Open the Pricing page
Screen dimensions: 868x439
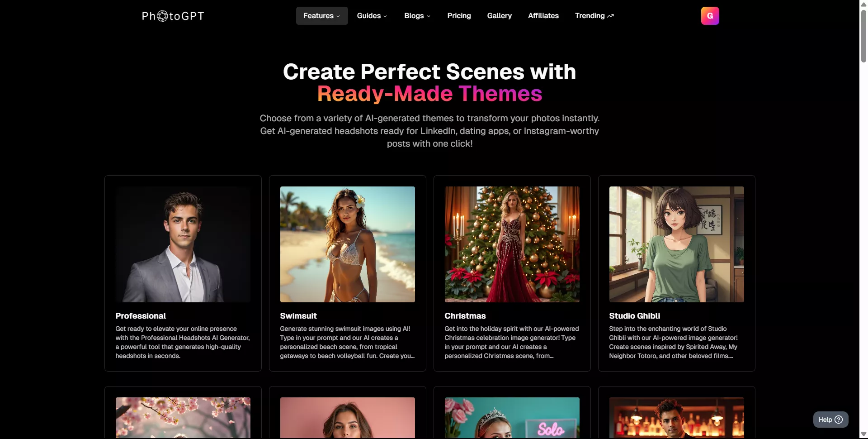click(459, 16)
